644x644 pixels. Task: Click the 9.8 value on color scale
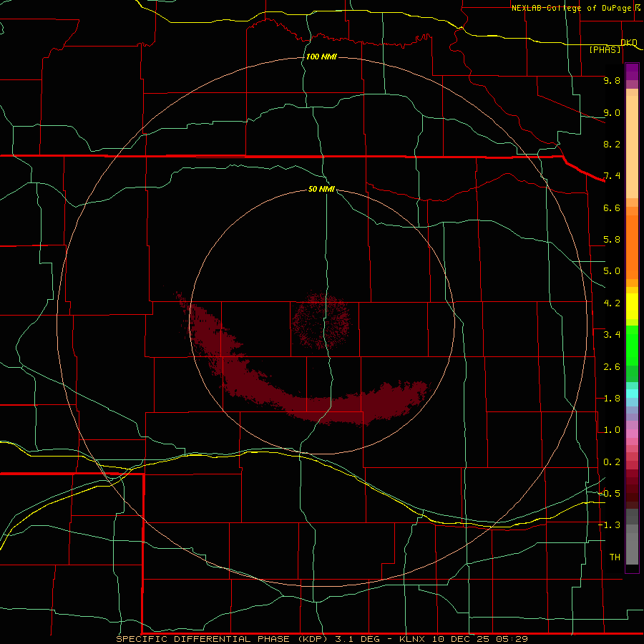[612, 80]
